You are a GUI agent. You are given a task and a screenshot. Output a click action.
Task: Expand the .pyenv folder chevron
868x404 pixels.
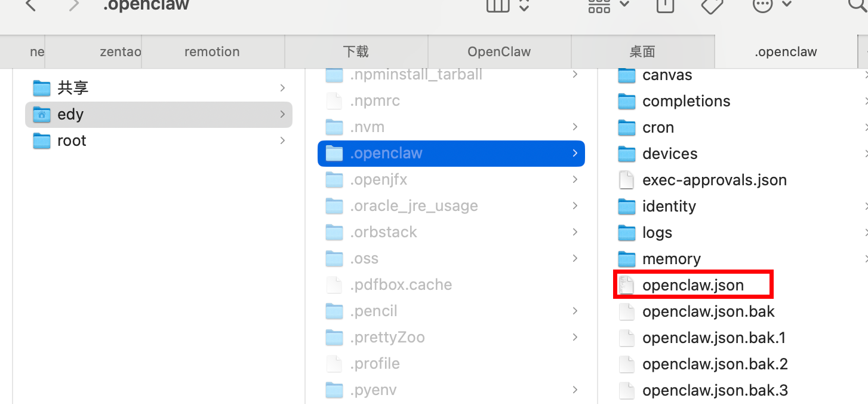pyautogui.click(x=574, y=390)
